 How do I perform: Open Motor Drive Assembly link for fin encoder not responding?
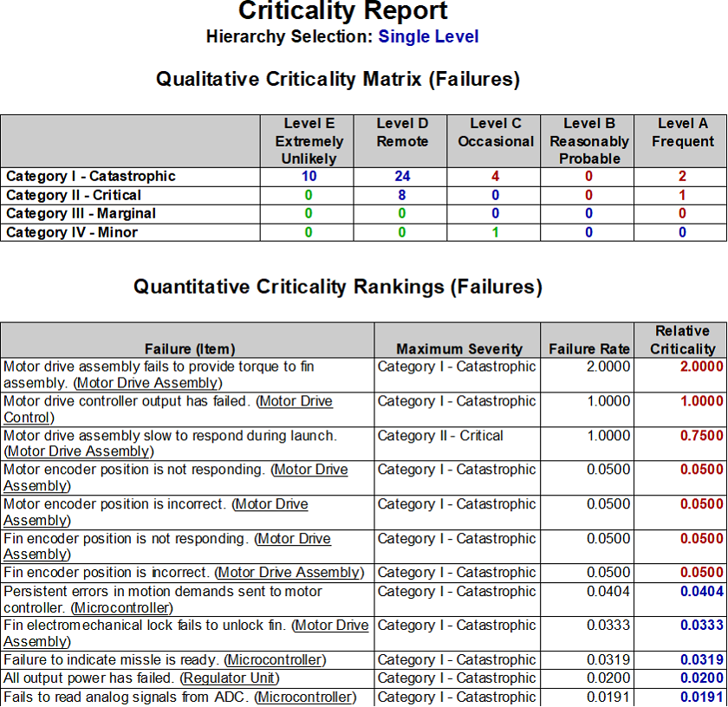295,539
